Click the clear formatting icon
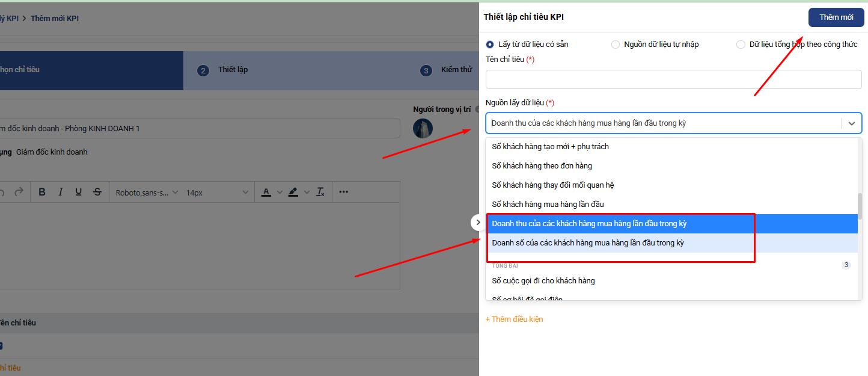Screen dimensions: 868x376 tap(320, 193)
